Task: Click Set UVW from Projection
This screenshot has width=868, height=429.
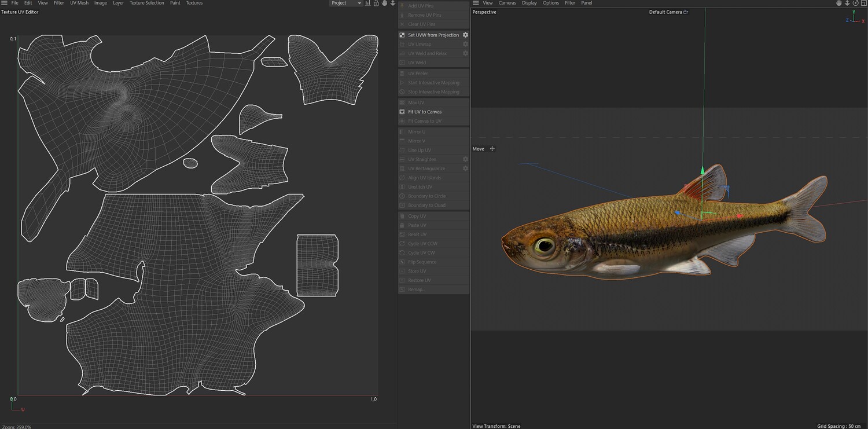Action: coord(433,35)
